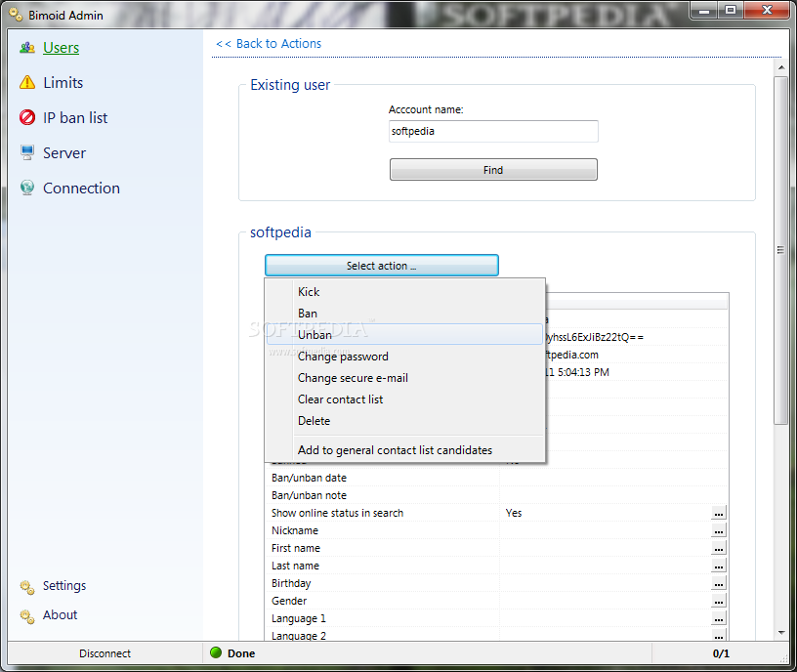Screen dimensions: 797x672
Task: Click the Birthday field label
Action: click(291, 583)
